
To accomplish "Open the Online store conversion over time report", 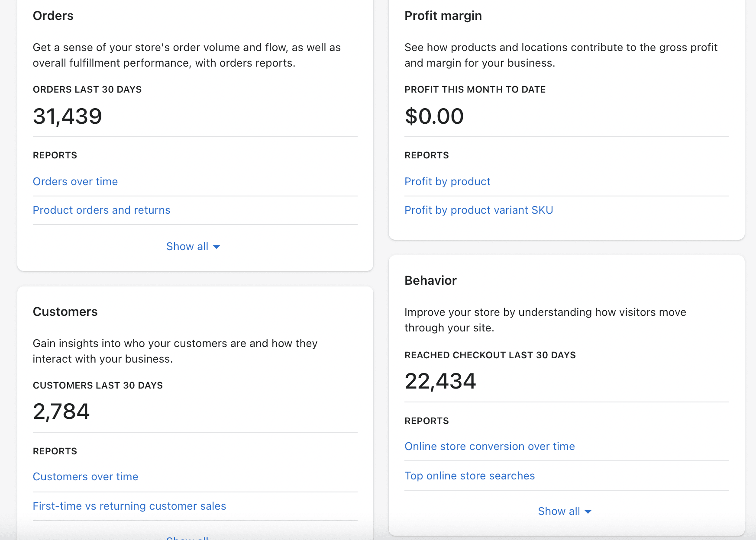I will (x=490, y=446).
